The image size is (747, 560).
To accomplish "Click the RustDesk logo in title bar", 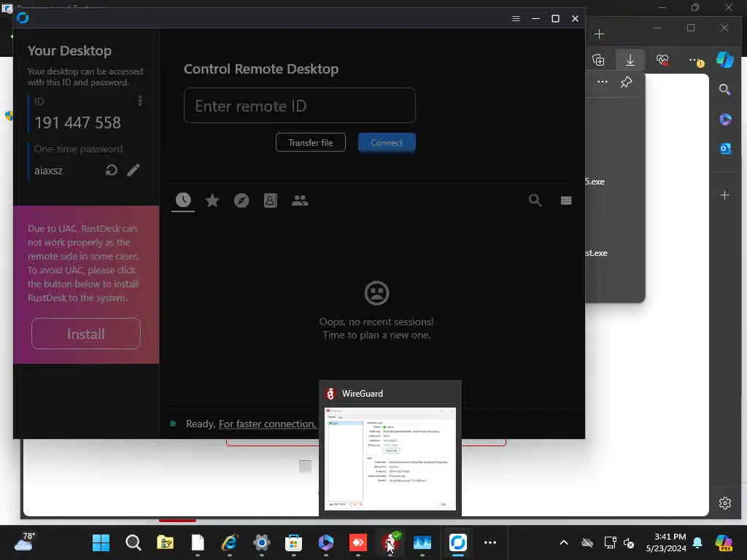I will click(23, 18).
